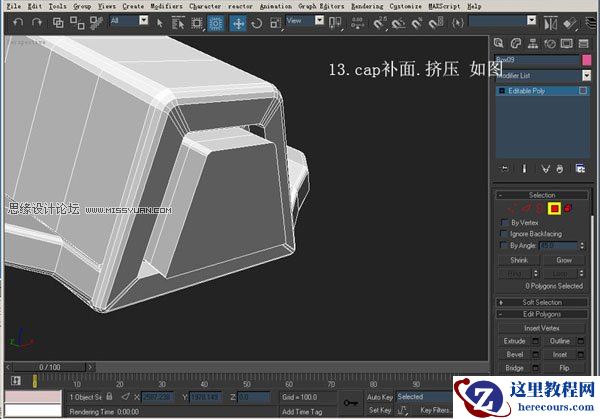Click the Select and Link icon
Image resolution: width=600 pixels, height=419 pixels.
(58, 23)
